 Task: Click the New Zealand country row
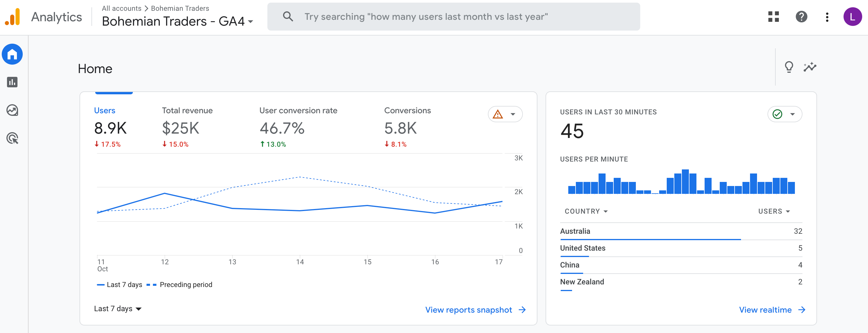click(681, 282)
